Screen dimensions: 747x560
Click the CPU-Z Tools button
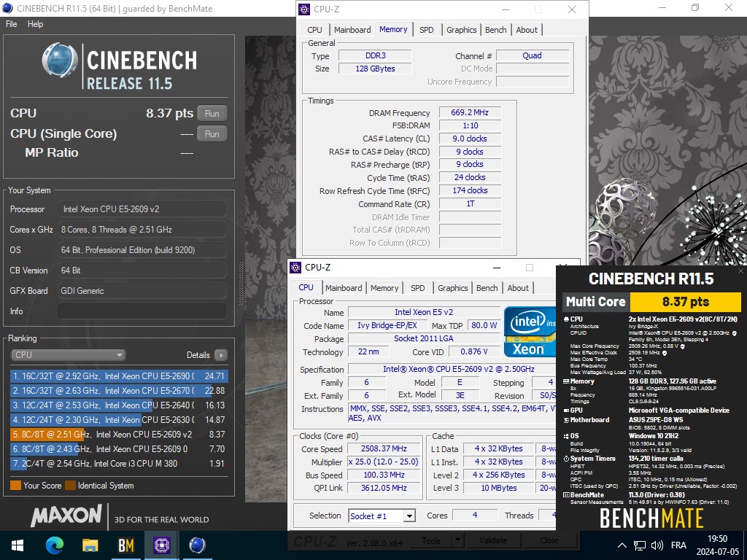(x=430, y=540)
